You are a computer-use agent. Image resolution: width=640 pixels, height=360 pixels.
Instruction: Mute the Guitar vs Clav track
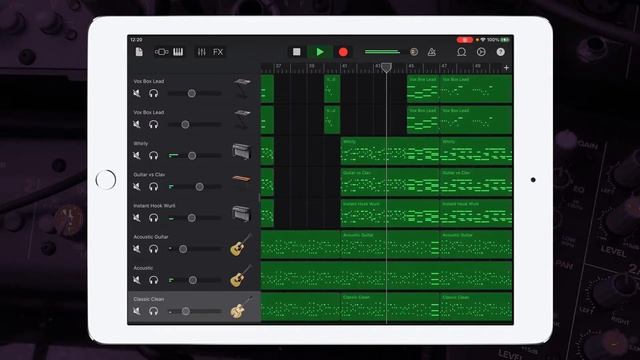(137, 187)
